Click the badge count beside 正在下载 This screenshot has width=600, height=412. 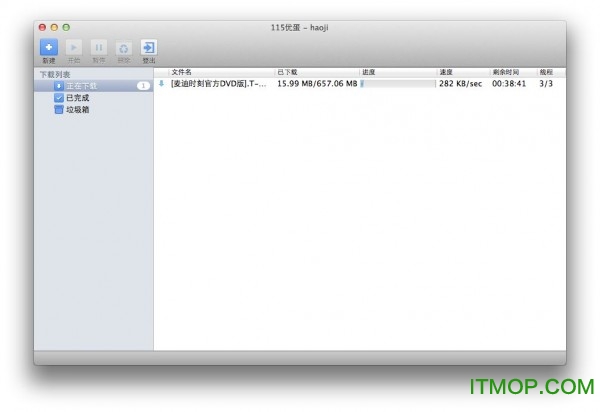click(143, 86)
